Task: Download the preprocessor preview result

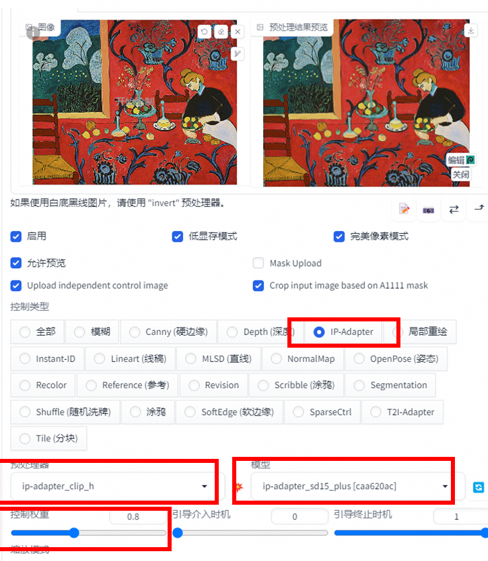Action: [471, 31]
